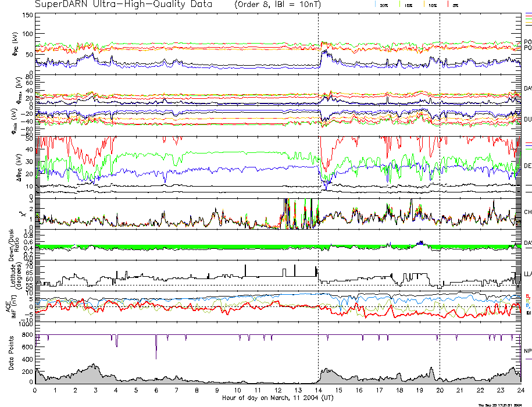Screen dimensions: 532x407
Task: Click hour tick label '19' on time axis
Action: (x=420, y=390)
